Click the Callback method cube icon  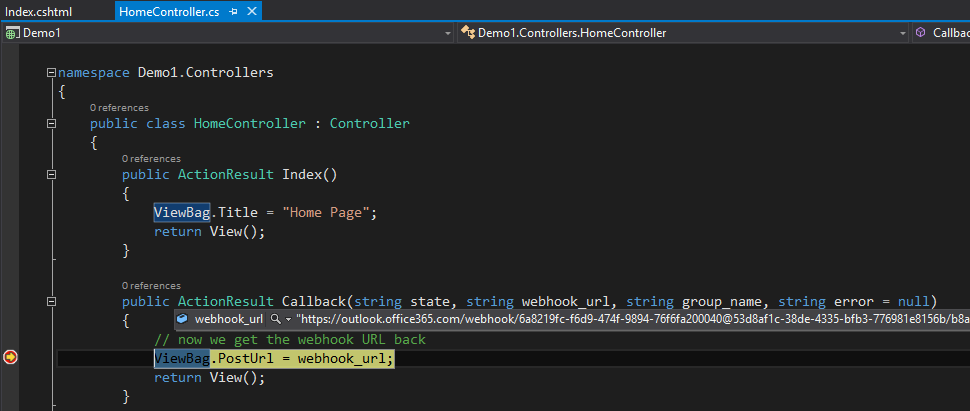(x=921, y=32)
